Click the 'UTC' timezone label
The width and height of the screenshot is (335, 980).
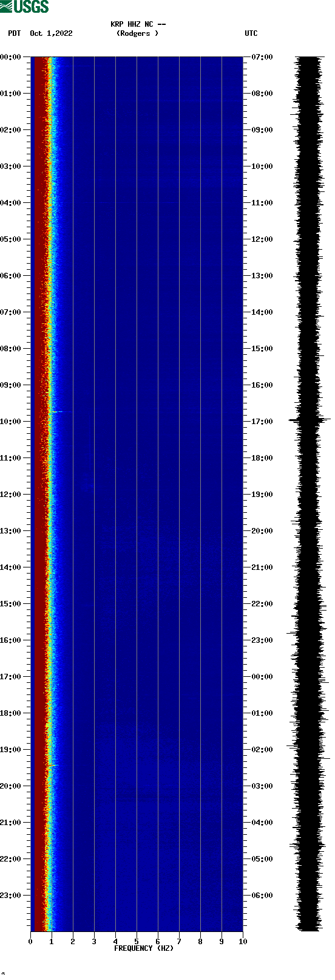coord(251,33)
